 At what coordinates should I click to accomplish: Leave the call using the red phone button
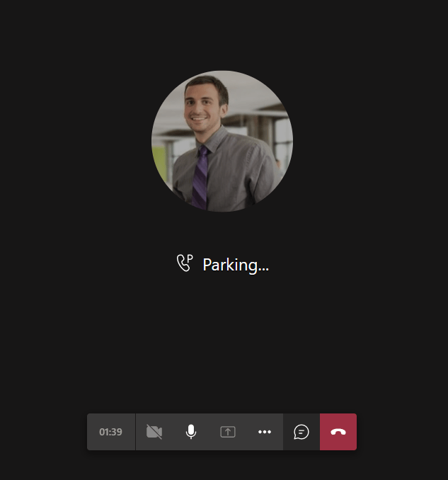tap(338, 432)
